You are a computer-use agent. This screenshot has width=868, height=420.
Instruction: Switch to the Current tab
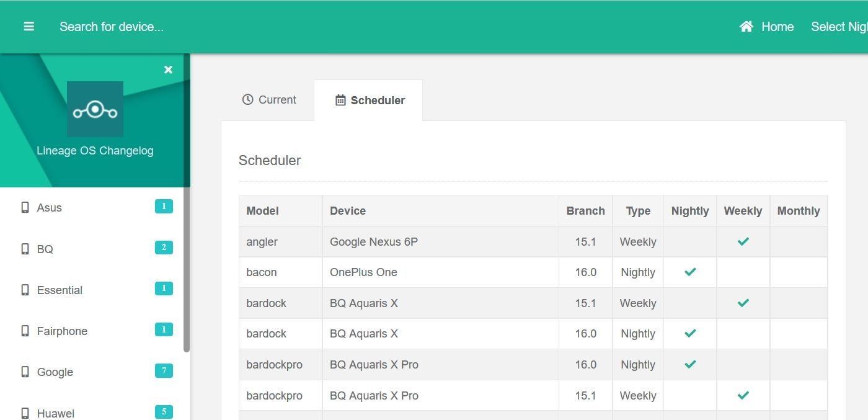coord(268,100)
